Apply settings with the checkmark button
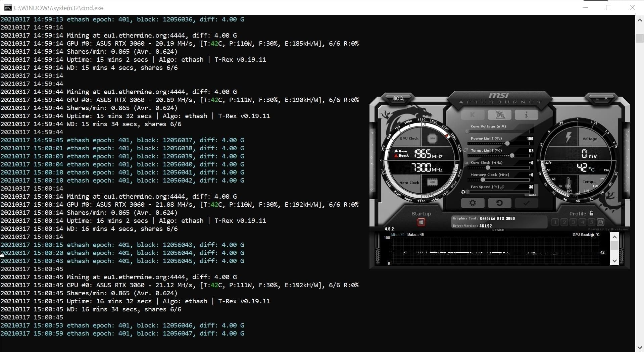Viewport: 644px width, 352px height. [526, 203]
